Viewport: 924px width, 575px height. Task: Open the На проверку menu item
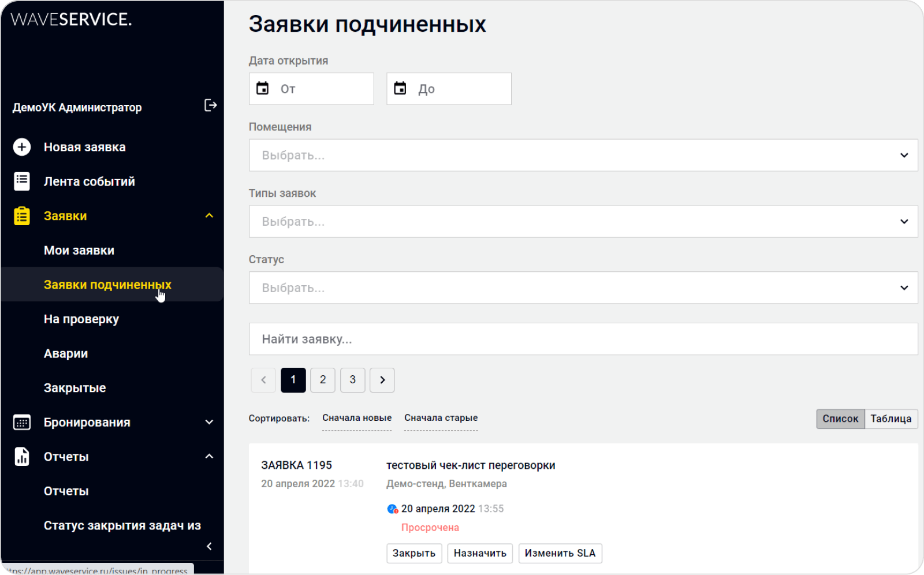pyautogui.click(x=81, y=319)
